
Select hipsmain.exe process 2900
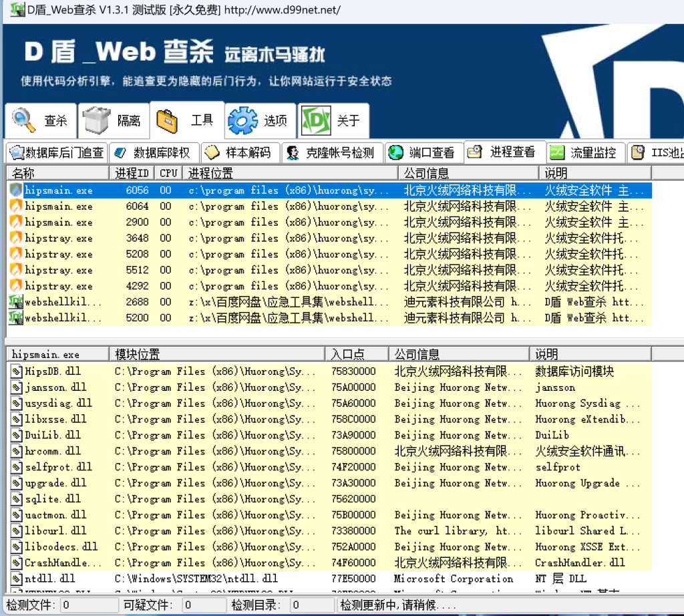[329, 222]
